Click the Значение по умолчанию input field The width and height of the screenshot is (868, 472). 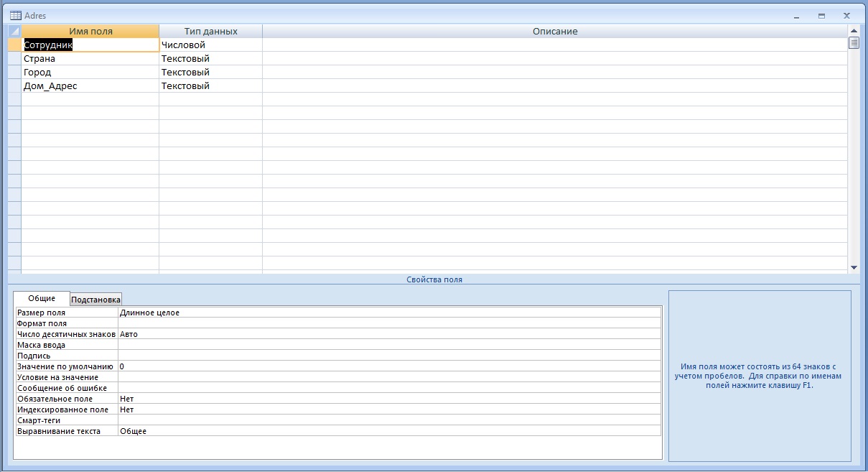point(389,366)
